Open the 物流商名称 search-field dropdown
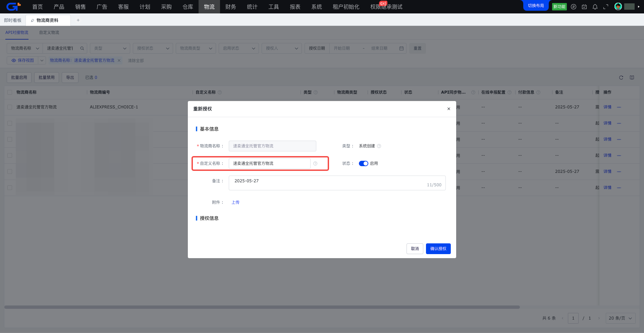 pyautogui.click(x=25, y=48)
